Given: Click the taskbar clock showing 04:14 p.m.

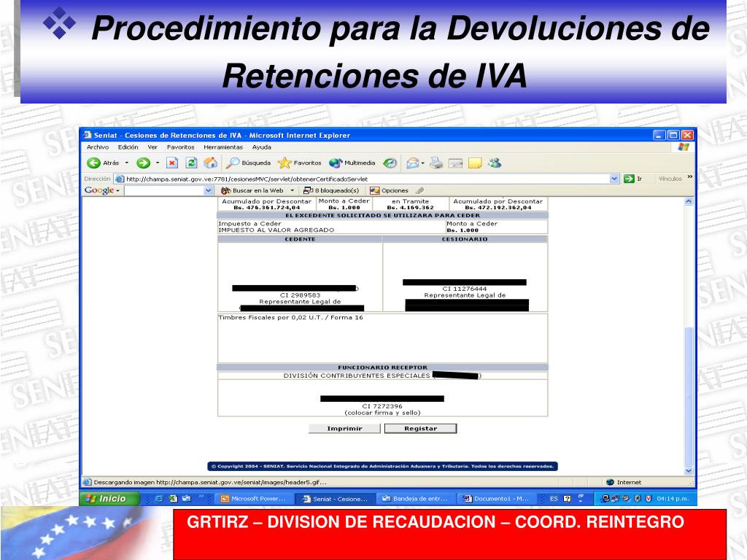Looking at the screenshot, I should tap(673, 499).
